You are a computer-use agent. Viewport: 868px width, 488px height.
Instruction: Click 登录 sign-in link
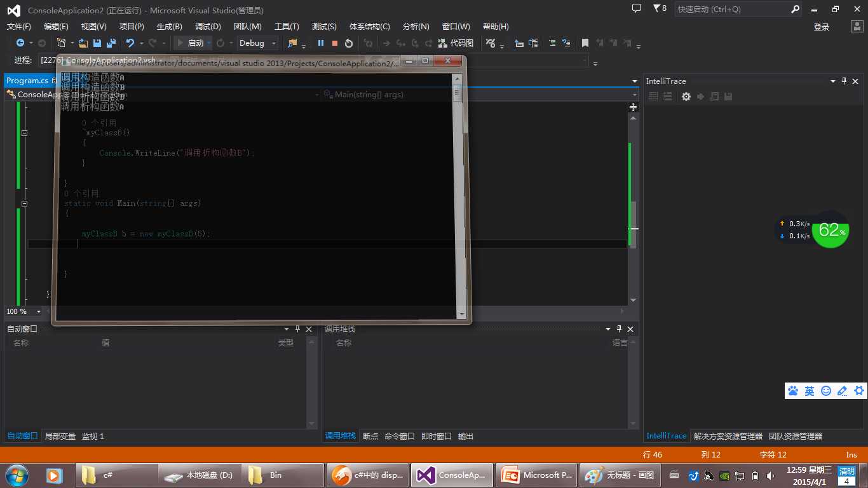pyautogui.click(x=822, y=27)
